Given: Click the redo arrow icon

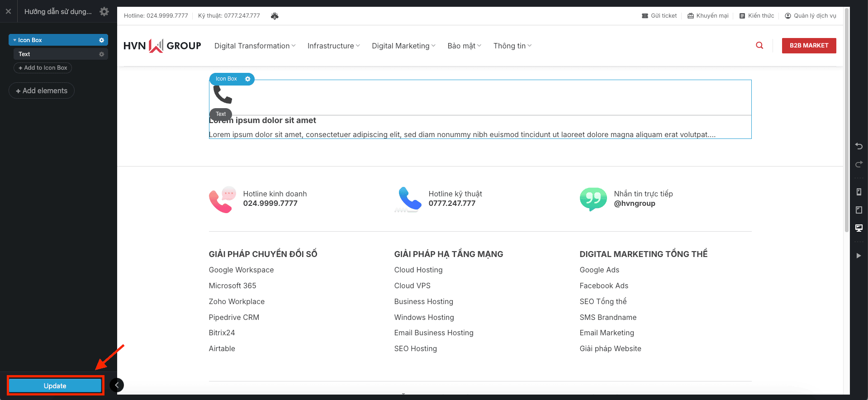Looking at the screenshot, I should click(859, 164).
